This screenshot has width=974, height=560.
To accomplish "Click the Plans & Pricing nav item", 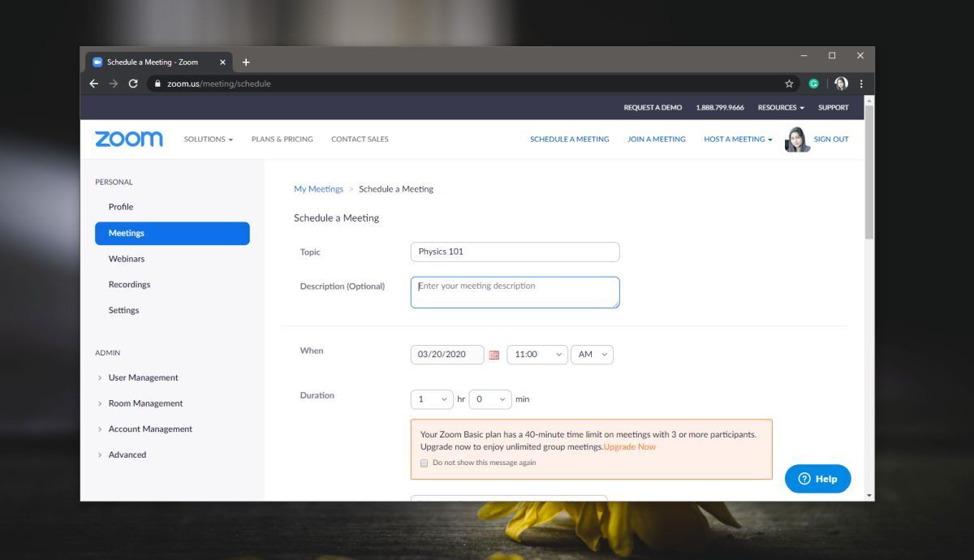I will (x=282, y=139).
